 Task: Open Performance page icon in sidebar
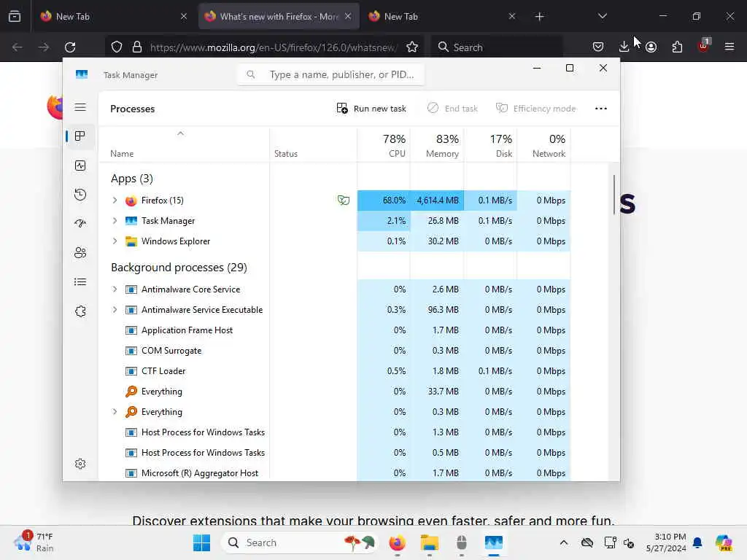pyautogui.click(x=80, y=166)
